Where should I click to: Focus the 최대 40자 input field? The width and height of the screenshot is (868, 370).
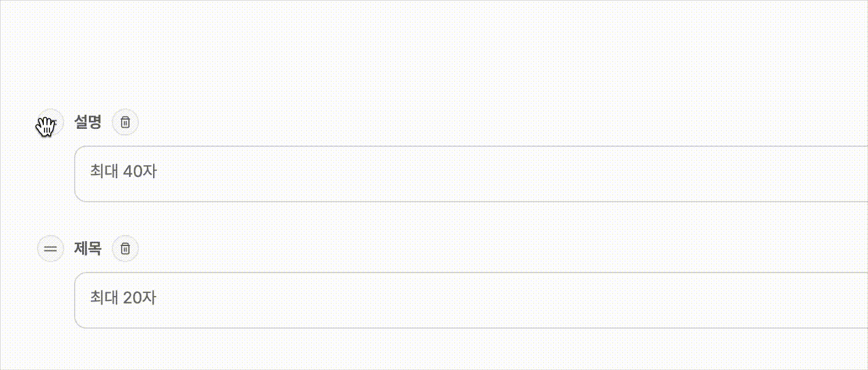471,174
